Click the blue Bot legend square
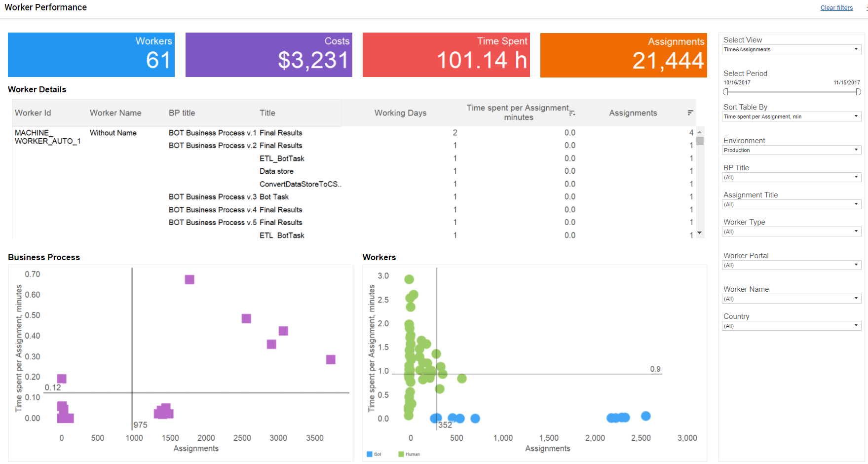Screen dimensions: 868x464 pos(369,454)
